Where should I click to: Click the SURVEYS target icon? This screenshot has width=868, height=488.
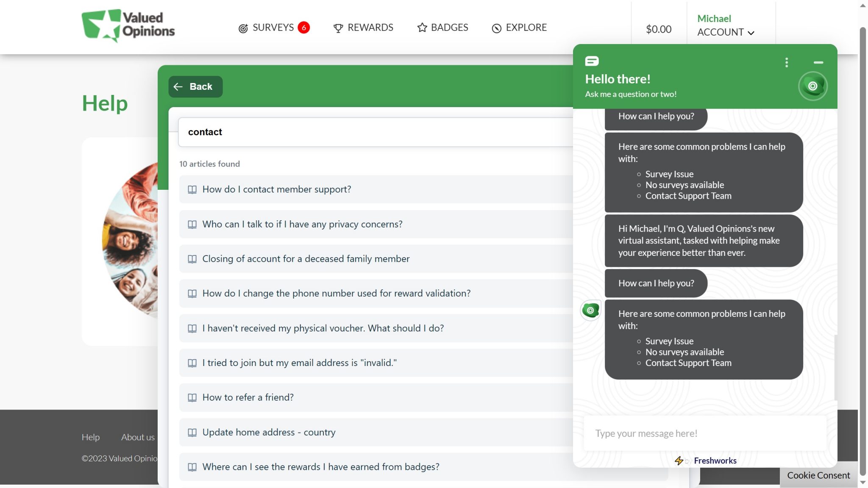(243, 28)
